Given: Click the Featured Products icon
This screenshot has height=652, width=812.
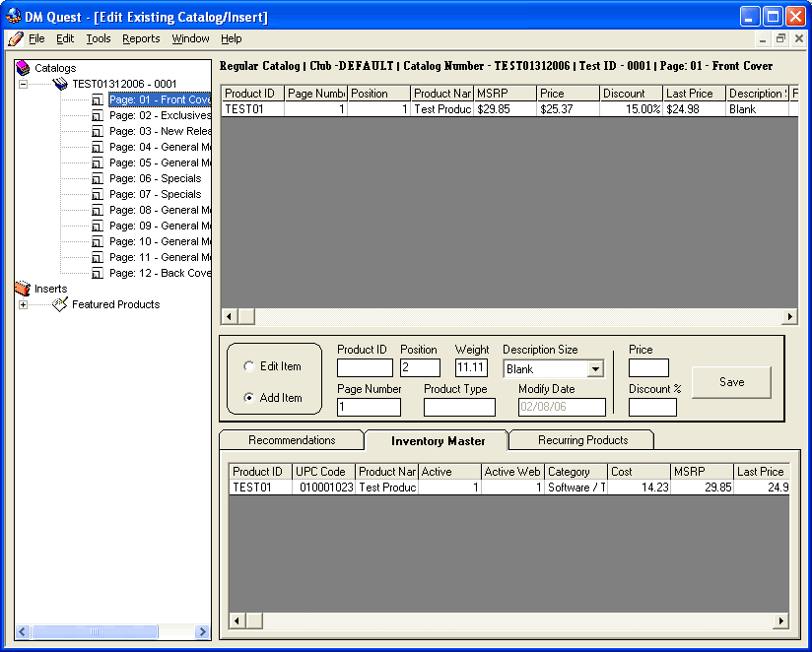Looking at the screenshot, I should pos(60,304).
